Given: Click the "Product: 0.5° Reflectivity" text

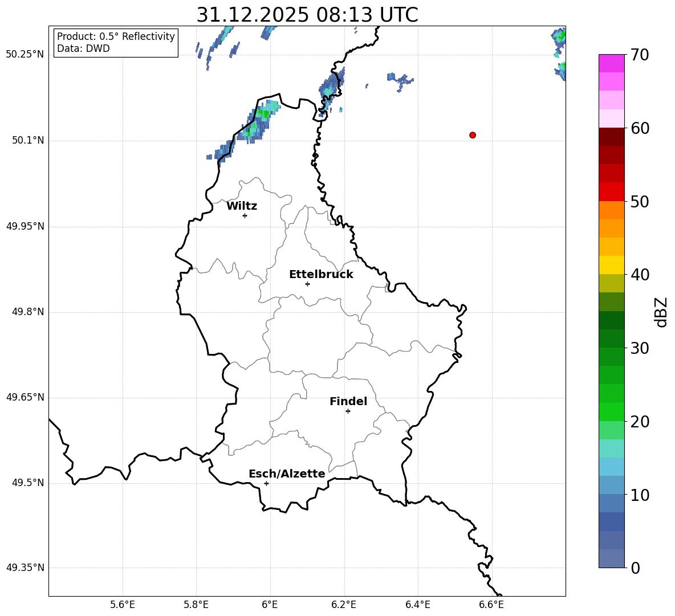Looking at the screenshot, I should tap(116, 36).
